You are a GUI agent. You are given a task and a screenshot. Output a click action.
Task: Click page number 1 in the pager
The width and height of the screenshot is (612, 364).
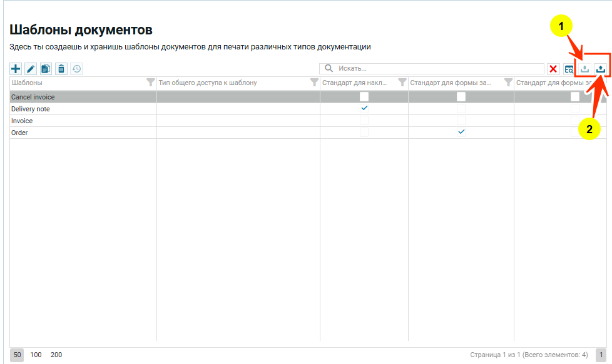601,355
